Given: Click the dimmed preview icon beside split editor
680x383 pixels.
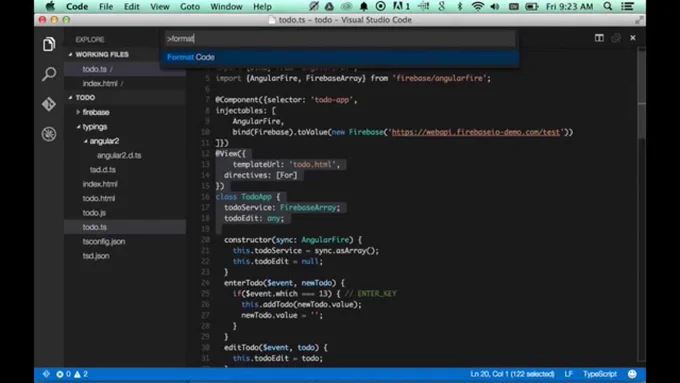Looking at the screenshot, I should point(616,38).
